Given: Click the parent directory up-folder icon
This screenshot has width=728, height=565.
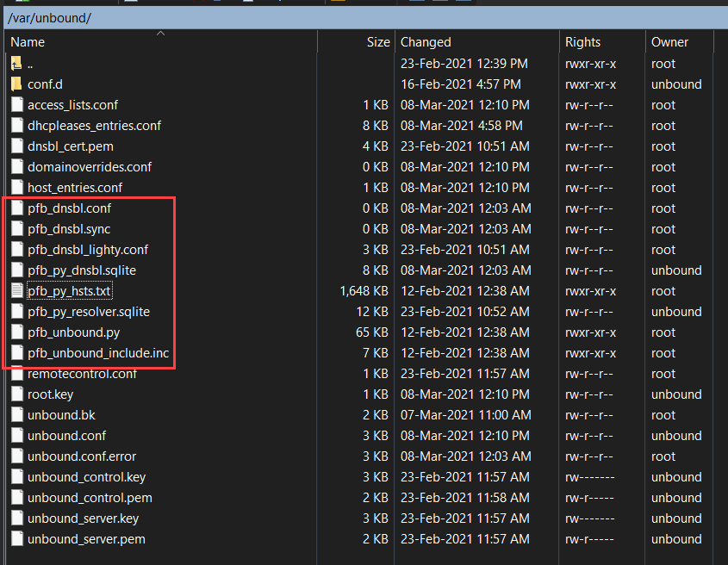Looking at the screenshot, I should (16, 64).
